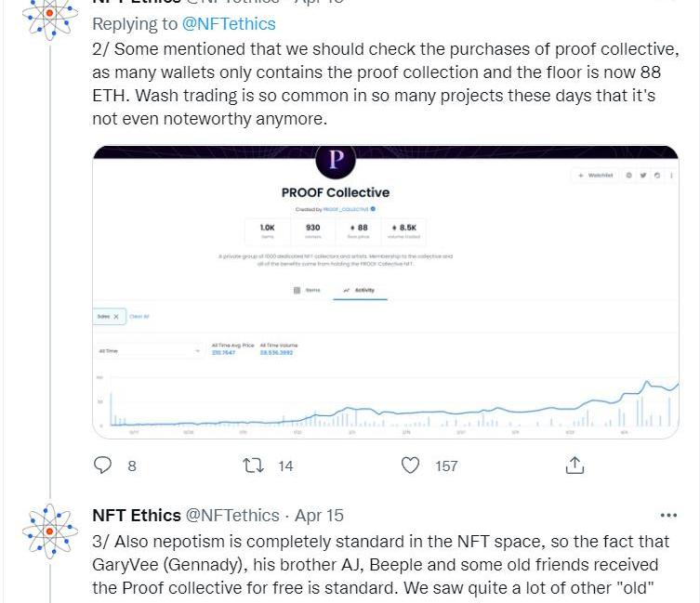Switch to the Items tab

(x=308, y=290)
